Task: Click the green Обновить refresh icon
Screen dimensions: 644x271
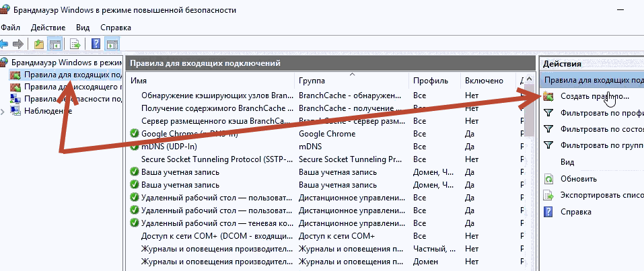Action: click(x=548, y=179)
